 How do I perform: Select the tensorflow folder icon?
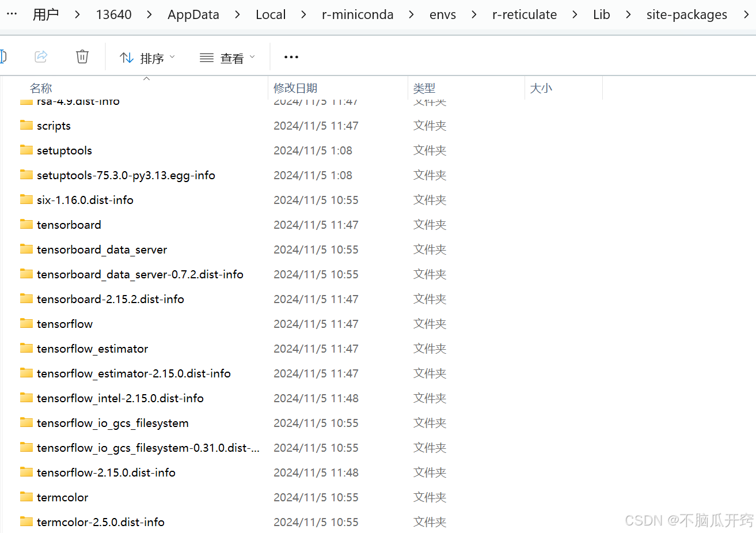(26, 323)
